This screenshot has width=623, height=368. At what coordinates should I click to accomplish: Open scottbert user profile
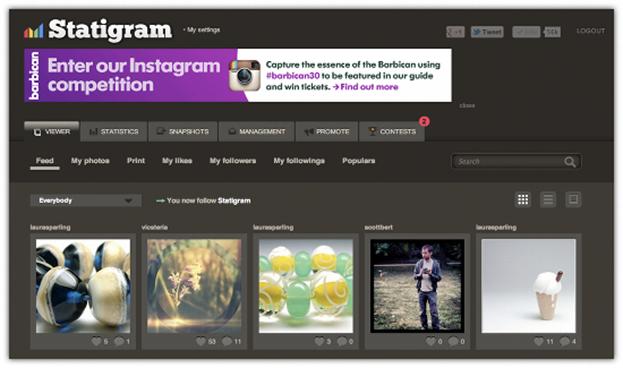(x=379, y=227)
